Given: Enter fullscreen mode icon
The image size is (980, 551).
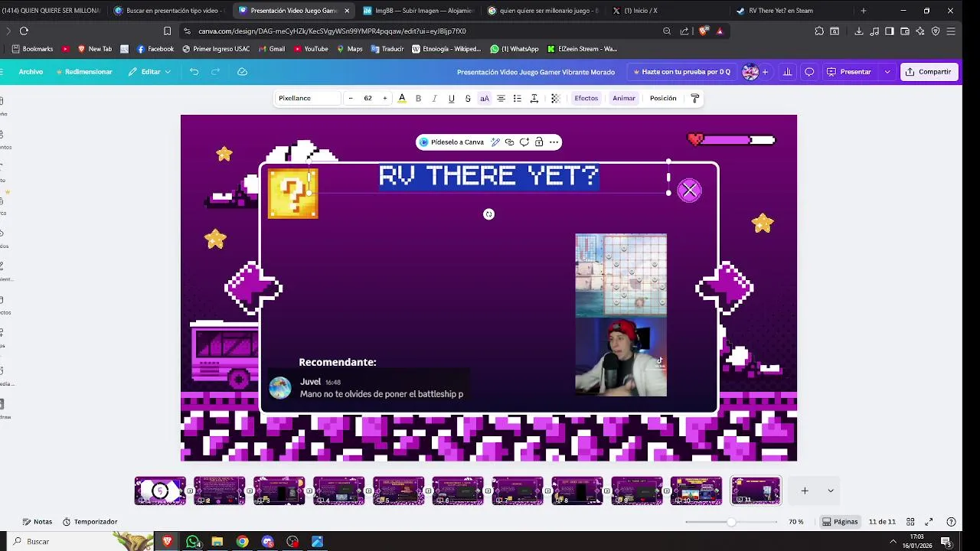Looking at the screenshot, I should pos(929,522).
